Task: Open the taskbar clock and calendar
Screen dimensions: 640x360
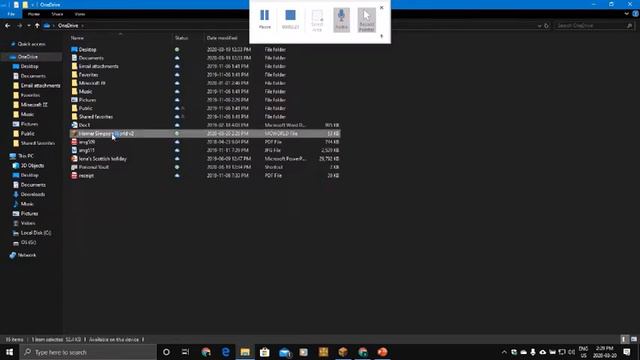Action: coord(604,352)
